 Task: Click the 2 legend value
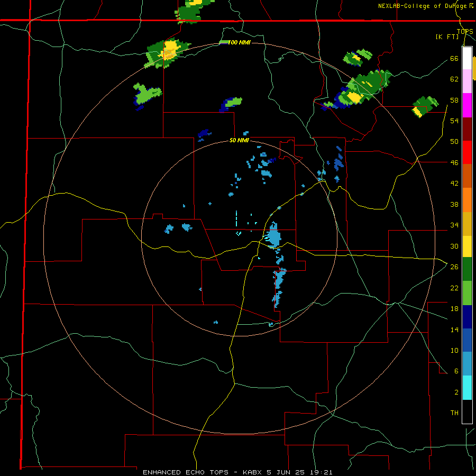456,392
